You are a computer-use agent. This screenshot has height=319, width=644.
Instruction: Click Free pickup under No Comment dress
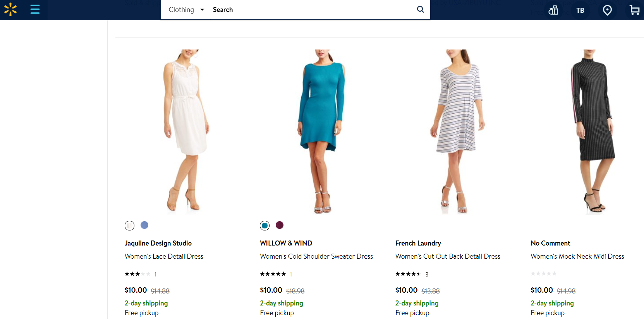(x=548, y=313)
